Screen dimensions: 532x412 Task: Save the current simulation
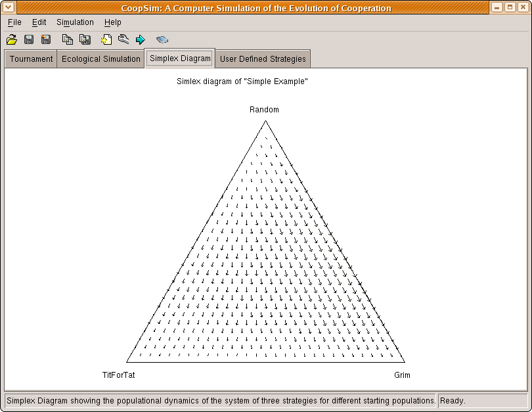click(x=29, y=39)
